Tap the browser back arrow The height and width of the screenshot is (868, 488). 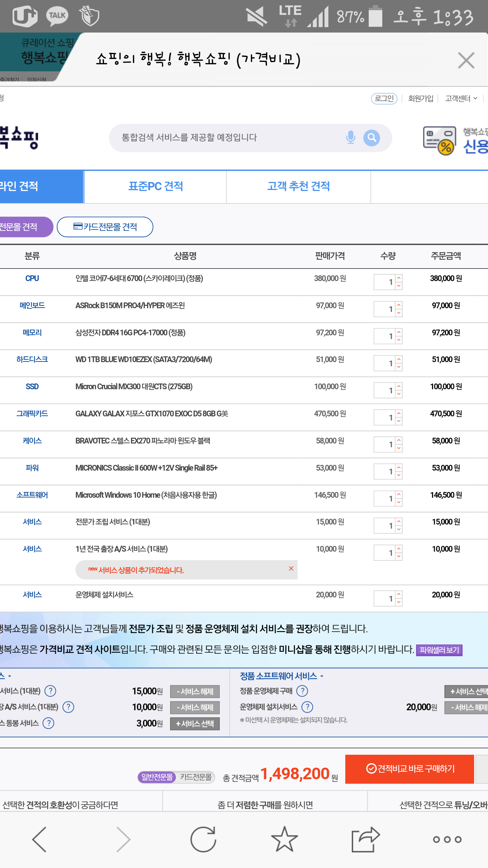click(x=40, y=839)
